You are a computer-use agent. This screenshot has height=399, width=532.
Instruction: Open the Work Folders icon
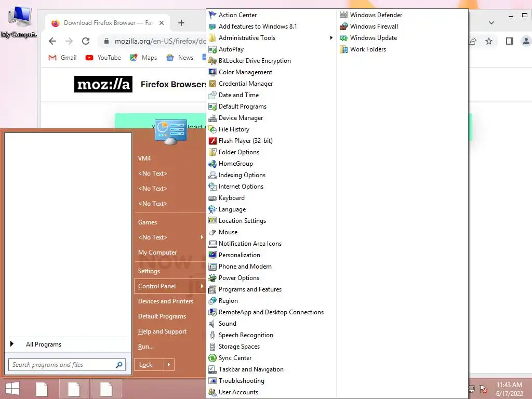coord(344,49)
